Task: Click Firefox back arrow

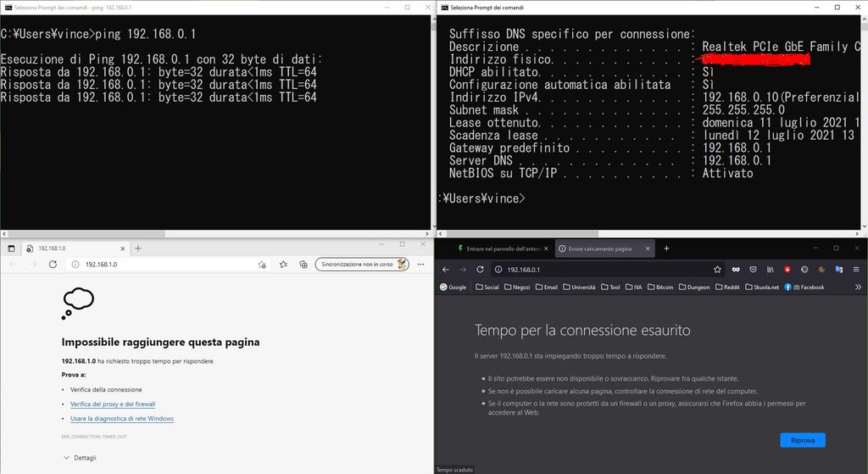Action: (445, 270)
